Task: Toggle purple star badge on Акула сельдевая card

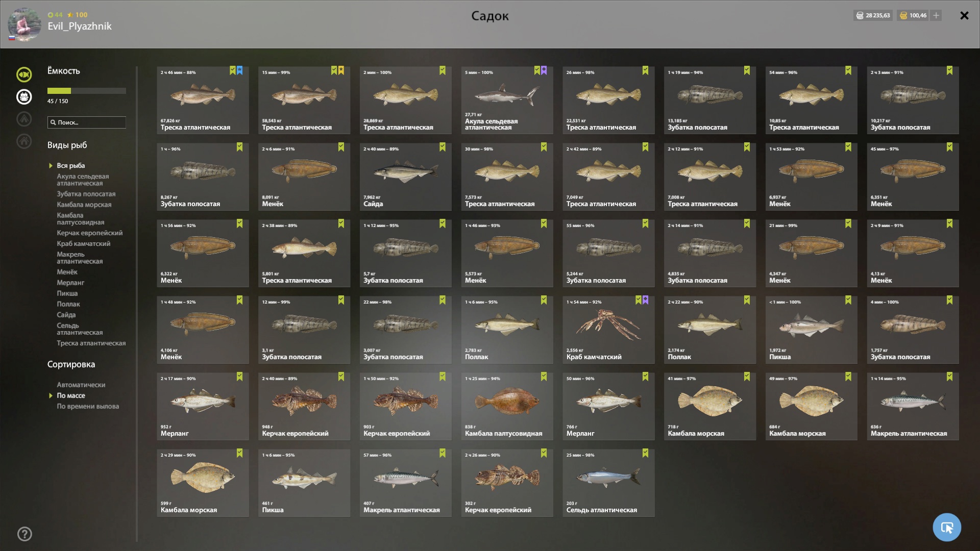Action: point(544,70)
